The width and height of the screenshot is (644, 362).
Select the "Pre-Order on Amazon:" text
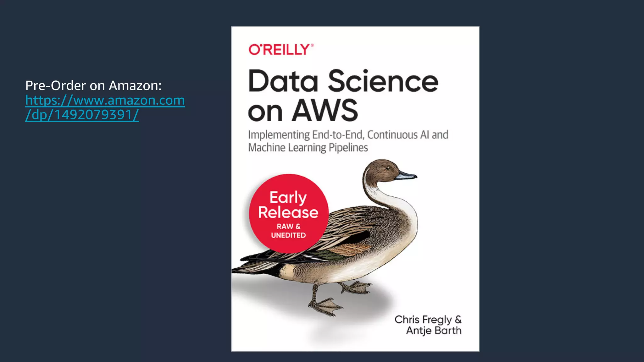pos(93,85)
